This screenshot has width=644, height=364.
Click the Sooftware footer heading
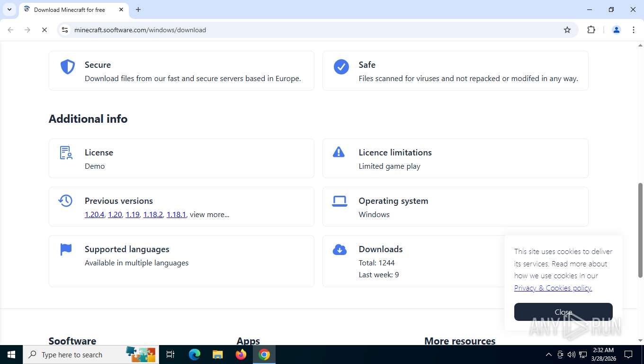tap(72, 341)
